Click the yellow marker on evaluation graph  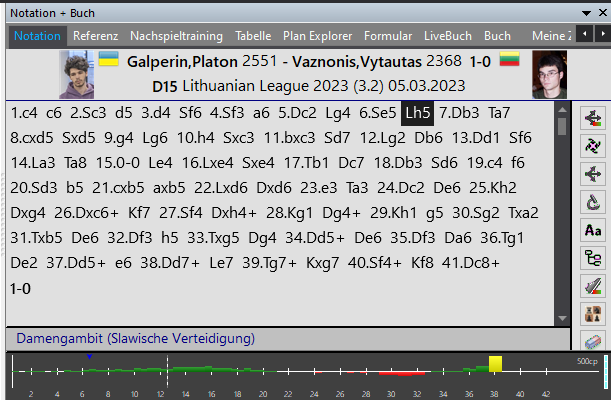[x=495, y=364]
